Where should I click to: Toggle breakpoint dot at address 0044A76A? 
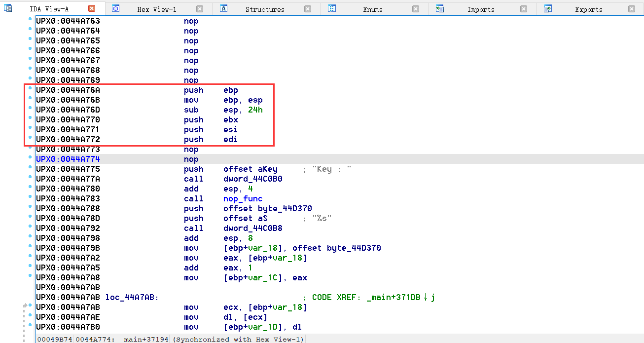30,89
